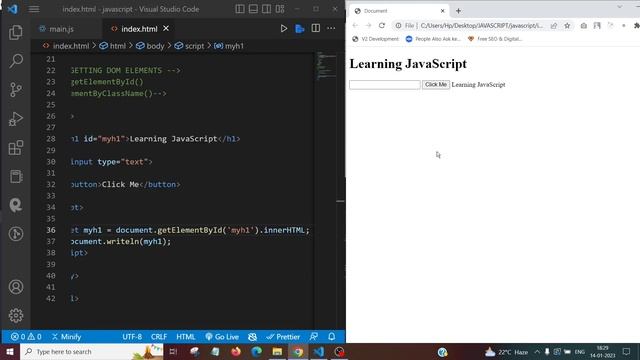Open More Actions ellipsis in editor
This screenshot has height=360, width=640.
[331, 28]
